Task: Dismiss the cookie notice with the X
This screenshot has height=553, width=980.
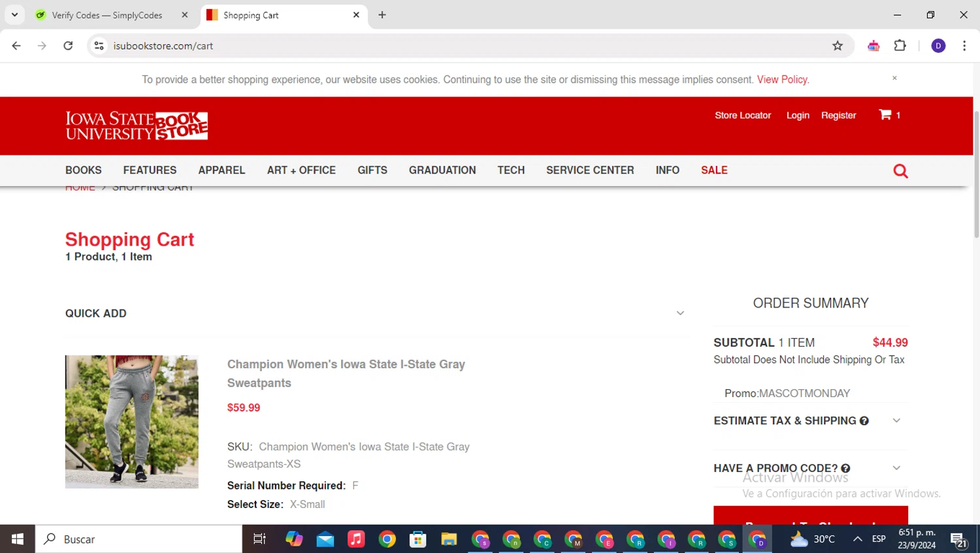Action: [x=894, y=78]
